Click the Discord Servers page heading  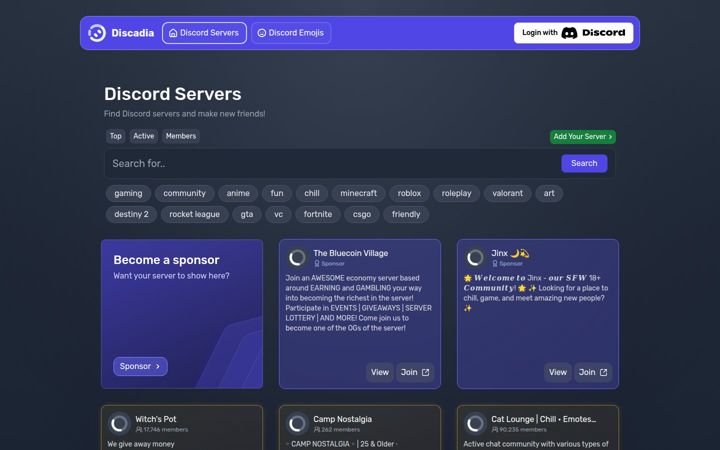pos(173,94)
